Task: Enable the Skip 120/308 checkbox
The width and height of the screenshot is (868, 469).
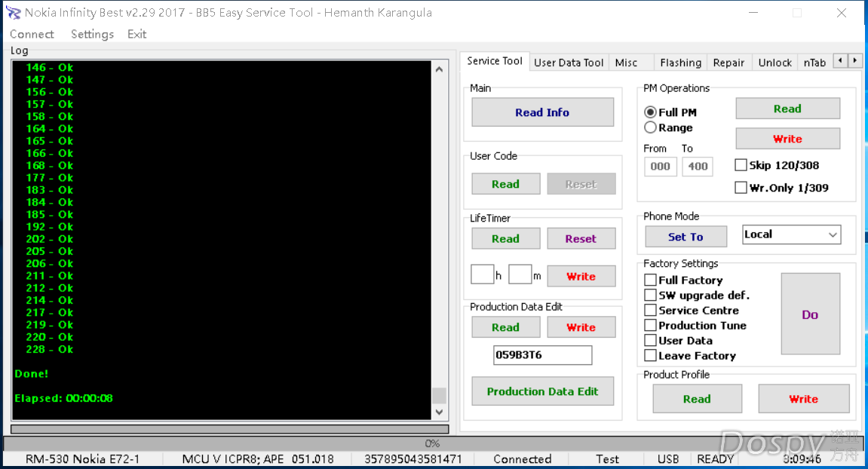Action: click(741, 165)
